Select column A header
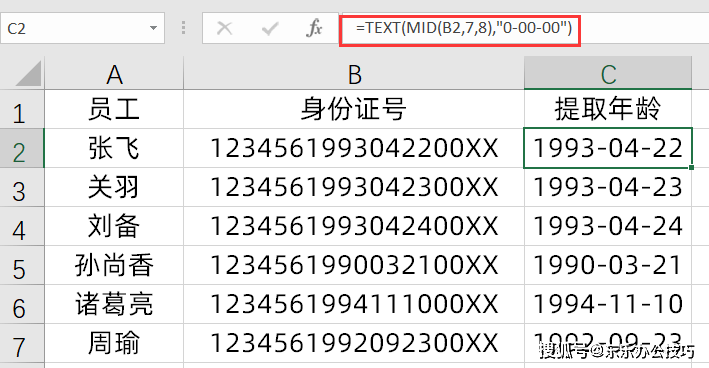 point(114,74)
